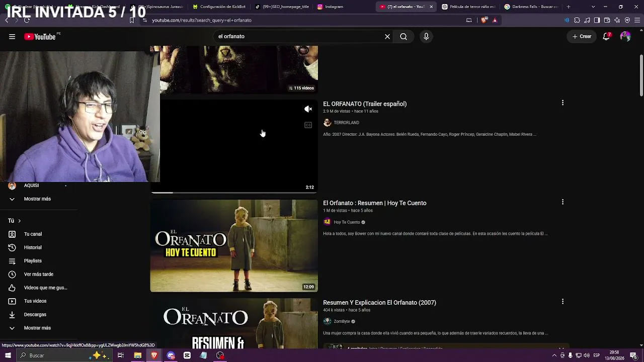Unmute the preview of EL ORFANATO trailer
Viewport: 644px width, 362px height.
(x=308, y=109)
